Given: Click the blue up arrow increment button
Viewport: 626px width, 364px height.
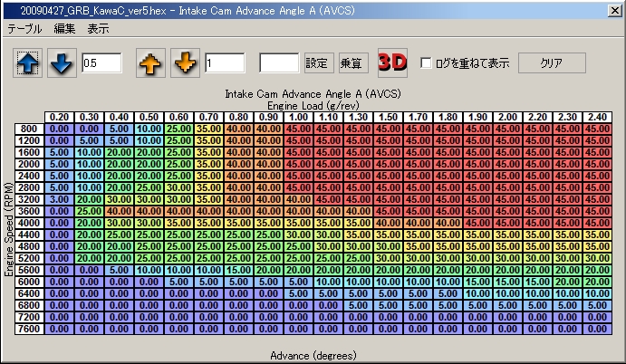Looking at the screenshot, I should 29,63.
